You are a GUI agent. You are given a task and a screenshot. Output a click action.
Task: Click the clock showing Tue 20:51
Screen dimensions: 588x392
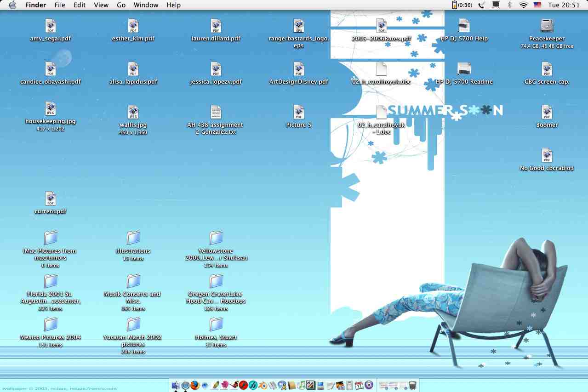coord(564,5)
